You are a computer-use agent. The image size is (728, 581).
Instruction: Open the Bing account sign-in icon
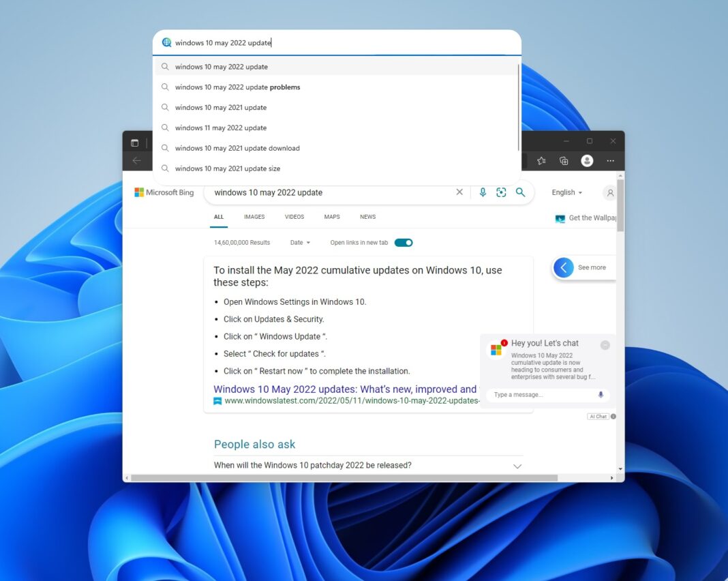[610, 193]
